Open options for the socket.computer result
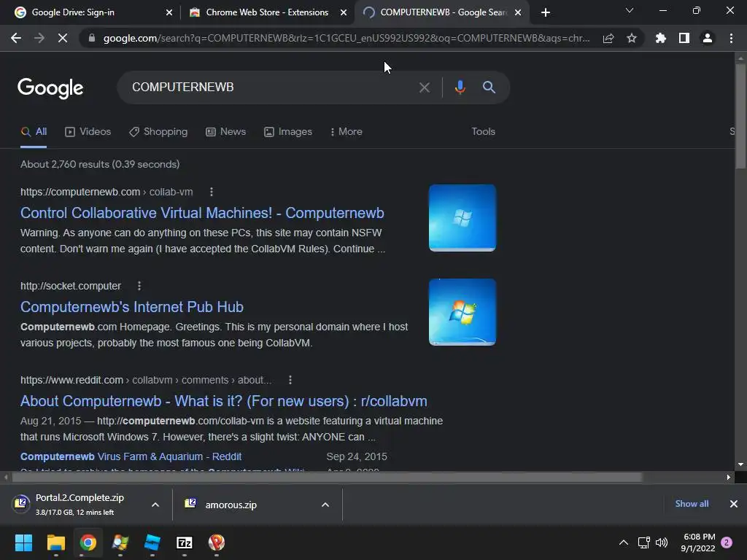The image size is (747, 560). pos(139,286)
